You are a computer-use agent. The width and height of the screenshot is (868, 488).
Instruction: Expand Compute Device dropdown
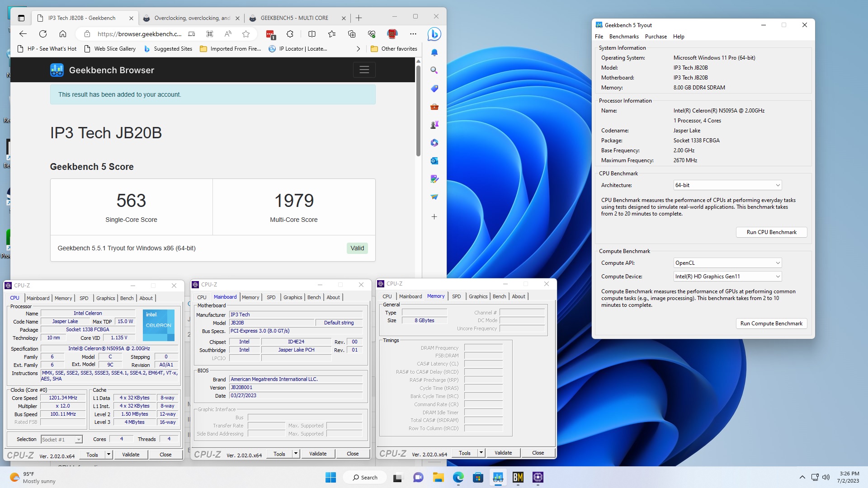727,277
